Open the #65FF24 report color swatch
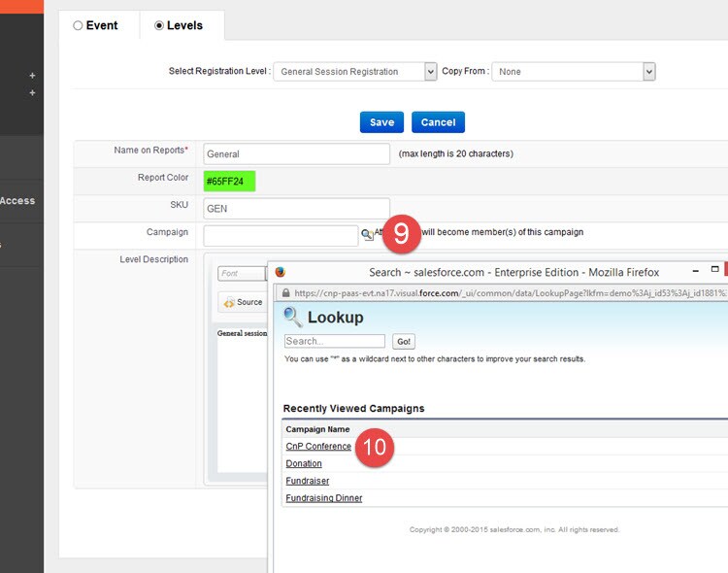The width and height of the screenshot is (728, 573). point(229,182)
